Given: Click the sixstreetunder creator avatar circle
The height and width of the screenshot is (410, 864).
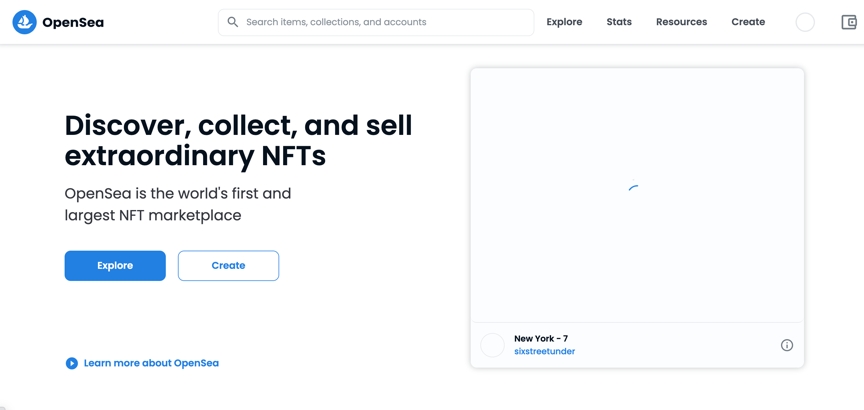Looking at the screenshot, I should click(493, 345).
